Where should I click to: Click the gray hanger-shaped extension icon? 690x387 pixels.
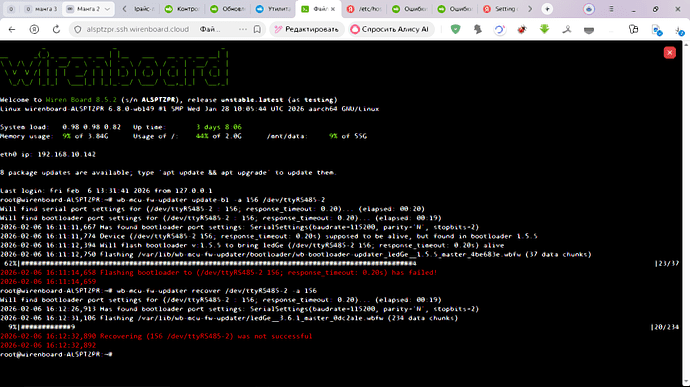coord(567,29)
